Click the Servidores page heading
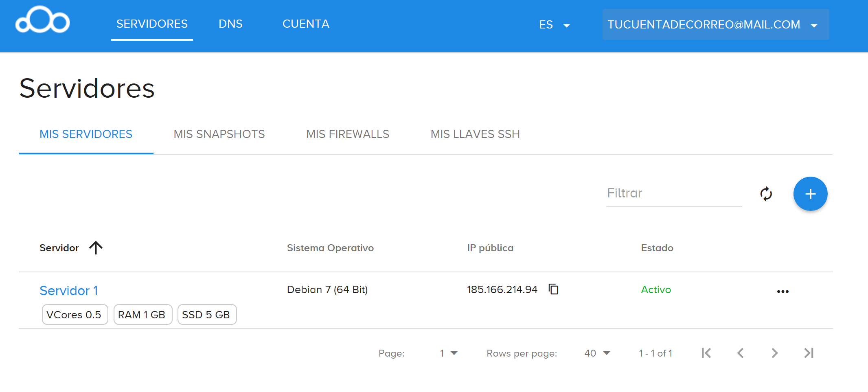The height and width of the screenshot is (392, 868). [87, 88]
